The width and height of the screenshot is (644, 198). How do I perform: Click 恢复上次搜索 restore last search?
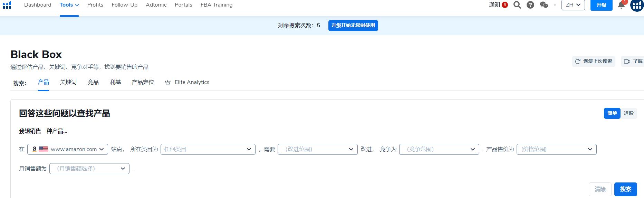594,62
